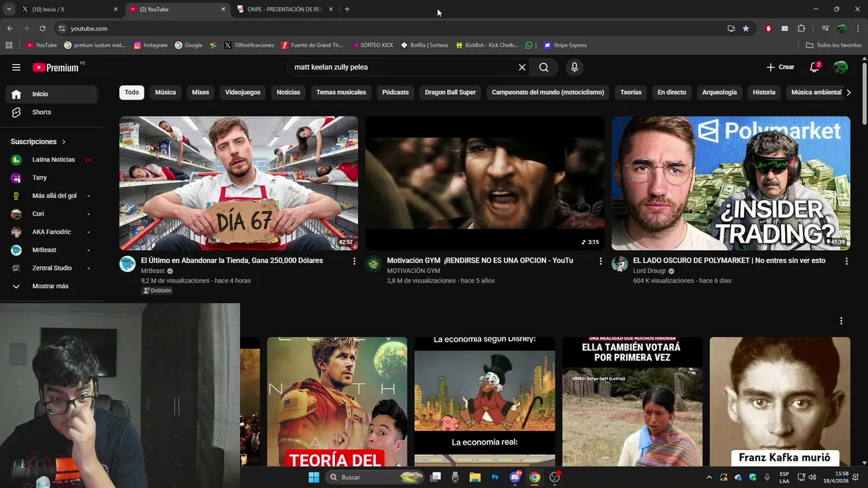This screenshot has height=488, width=868.
Task: Open Chrome tab search dropdown
Action: click(x=8, y=9)
